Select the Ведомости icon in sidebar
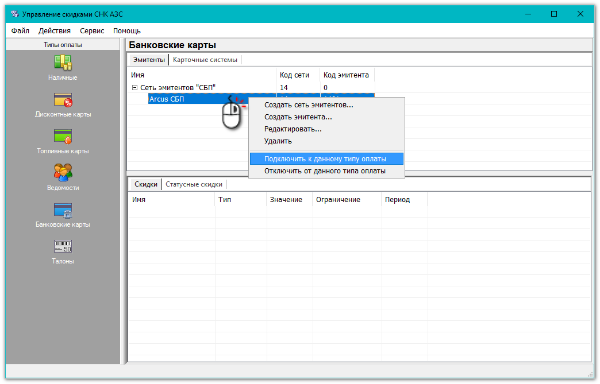Screen dimensions: 600x384 coord(63,172)
